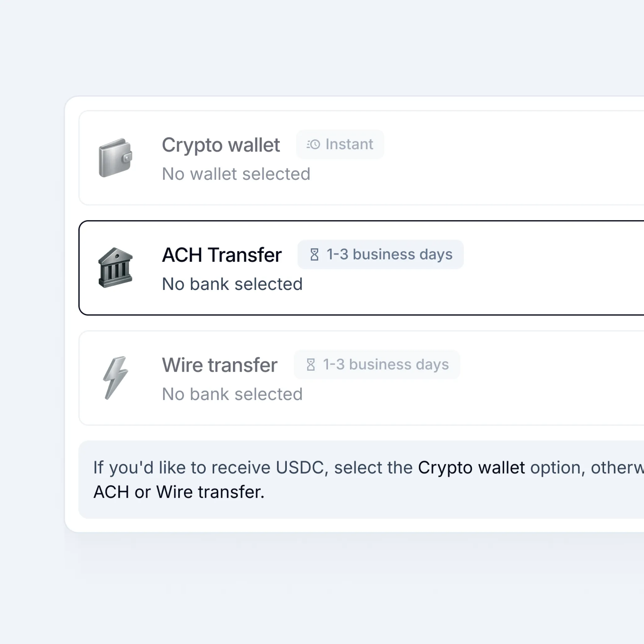The image size is (644, 644).
Task: Click the clock icon beside Instant
Action: pyautogui.click(x=313, y=144)
